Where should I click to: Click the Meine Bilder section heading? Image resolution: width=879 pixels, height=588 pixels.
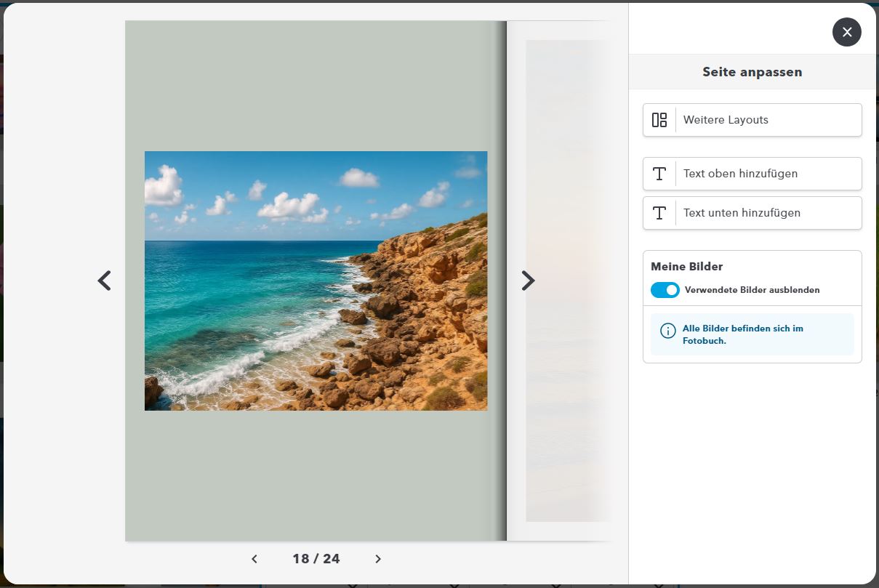pos(686,267)
